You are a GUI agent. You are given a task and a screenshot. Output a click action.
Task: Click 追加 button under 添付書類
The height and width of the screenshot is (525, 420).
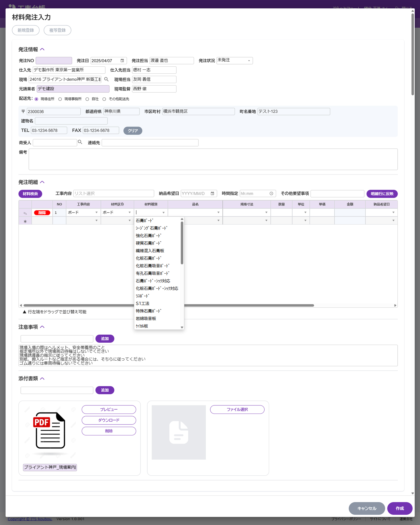pos(105,390)
